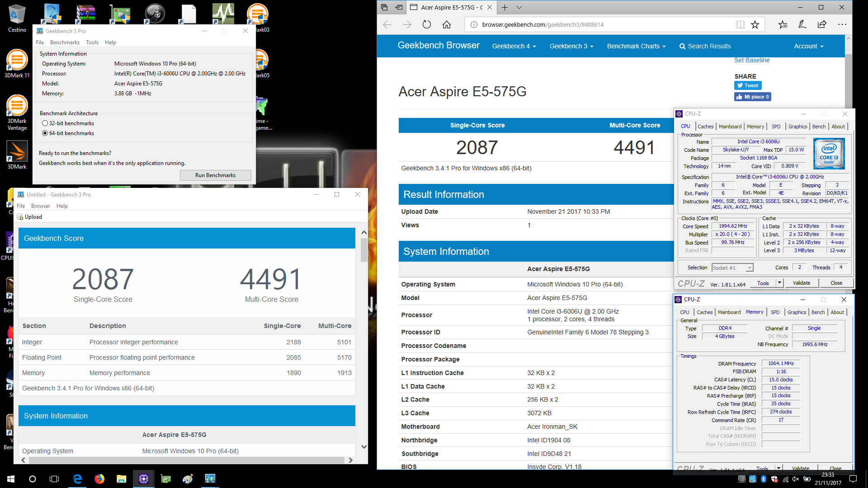This screenshot has height=488, width=868.
Task: Open the Socket #1 selection dropdown
Action: 732,268
